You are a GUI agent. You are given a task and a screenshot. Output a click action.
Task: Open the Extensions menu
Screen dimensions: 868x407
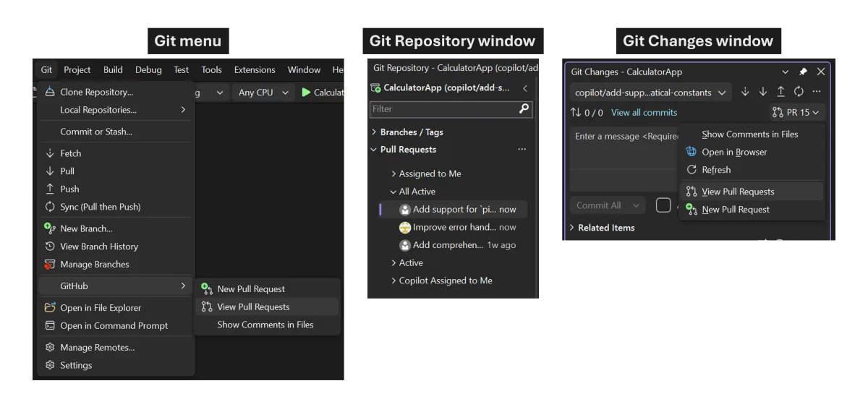click(255, 70)
